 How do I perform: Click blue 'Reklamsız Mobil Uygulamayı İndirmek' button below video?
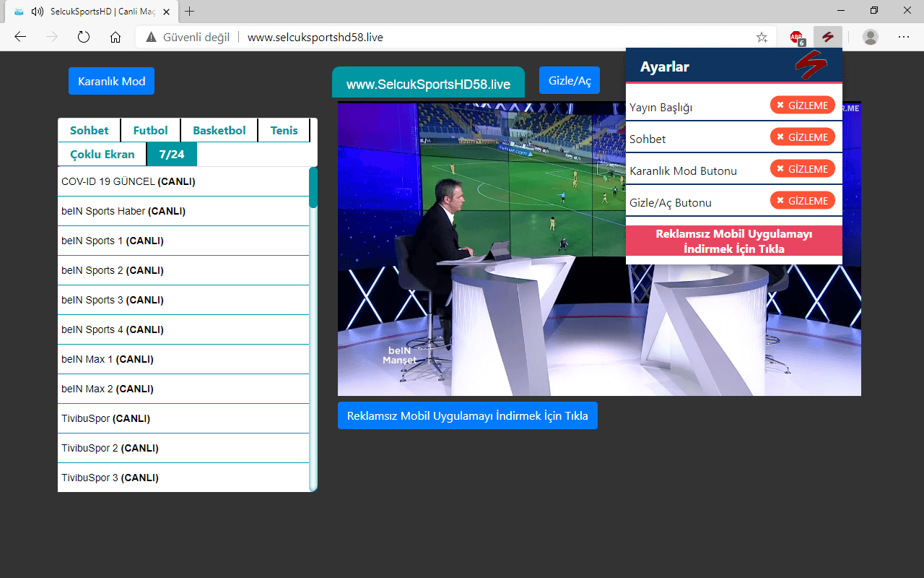pos(468,415)
